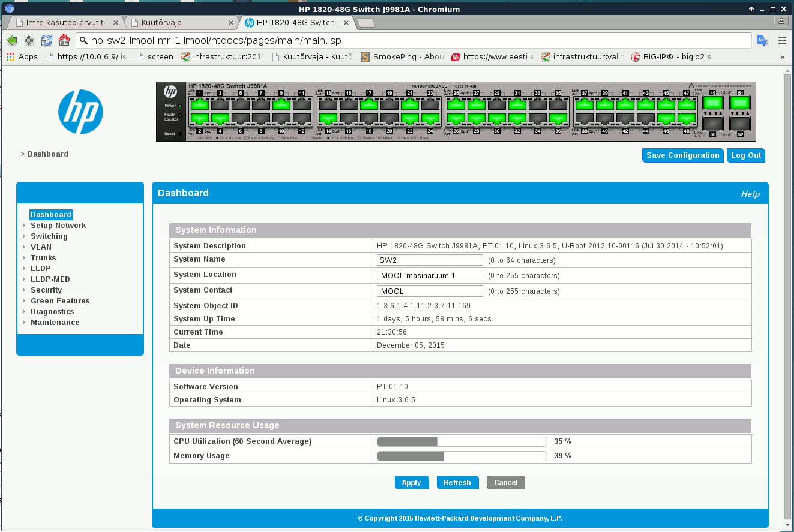This screenshot has width=794, height=532.
Task: Select port 43 on the switch image
Action: tap(646, 105)
